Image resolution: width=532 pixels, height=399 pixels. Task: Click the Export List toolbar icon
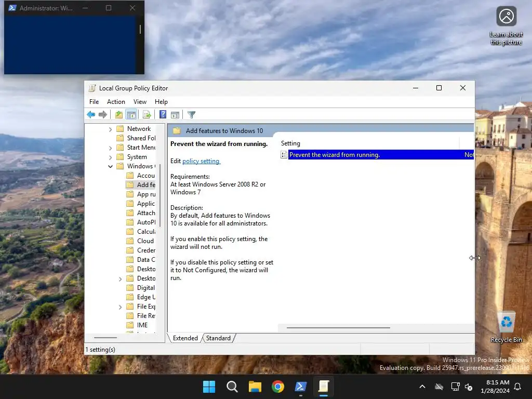click(147, 115)
